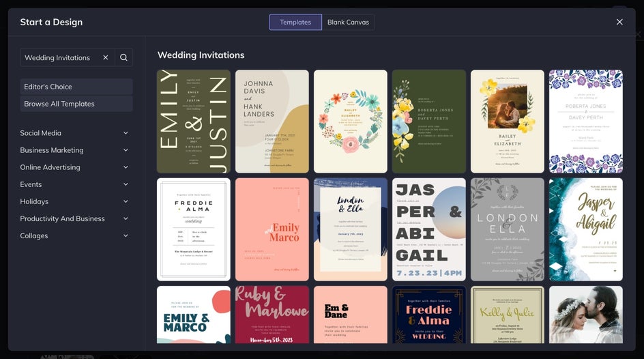Choose the floral wreath invitation template
The width and height of the screenshot is (644, 359).
(351, 121)
